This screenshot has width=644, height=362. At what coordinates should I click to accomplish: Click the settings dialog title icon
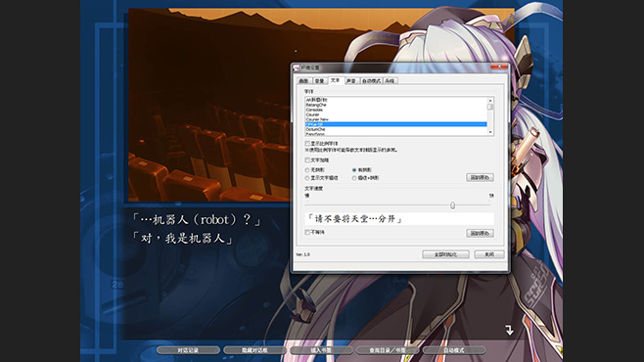[297, 68]
